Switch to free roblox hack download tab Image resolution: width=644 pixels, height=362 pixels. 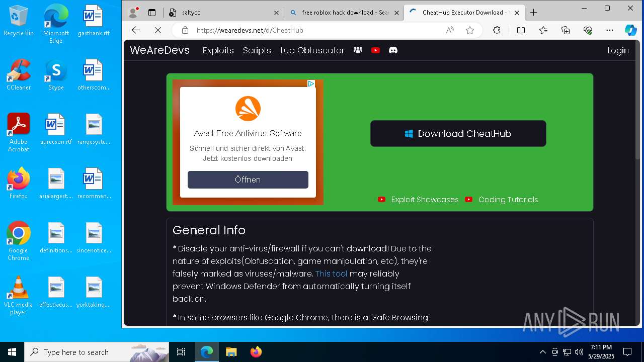(345, 13)
